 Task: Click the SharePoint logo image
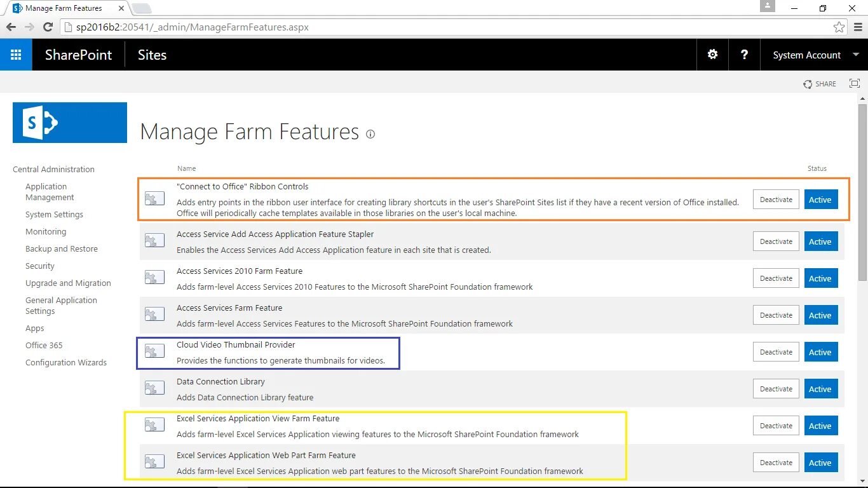pyautogui.click(x=70, y=123)
